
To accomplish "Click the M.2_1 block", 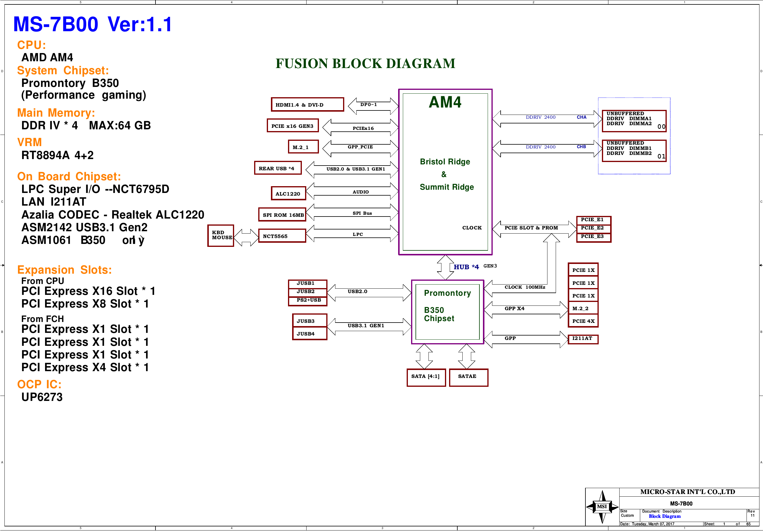I will (x=303, y=147).
